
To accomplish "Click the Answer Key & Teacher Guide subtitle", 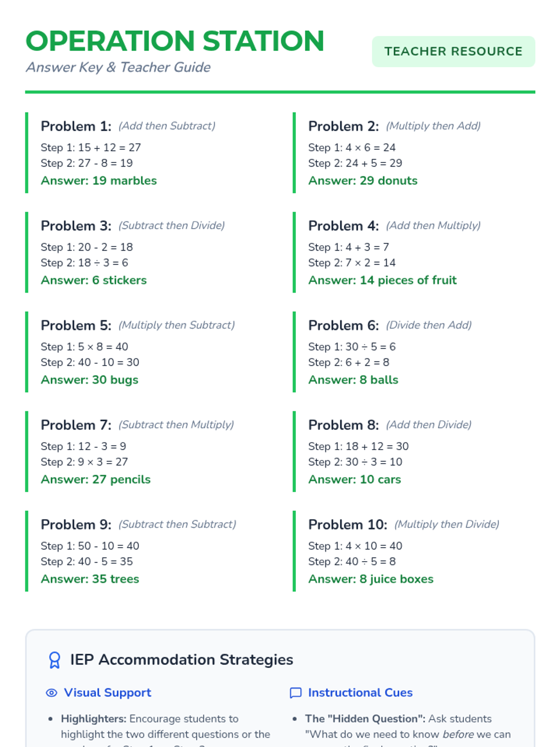I will (x=119, y=67).
